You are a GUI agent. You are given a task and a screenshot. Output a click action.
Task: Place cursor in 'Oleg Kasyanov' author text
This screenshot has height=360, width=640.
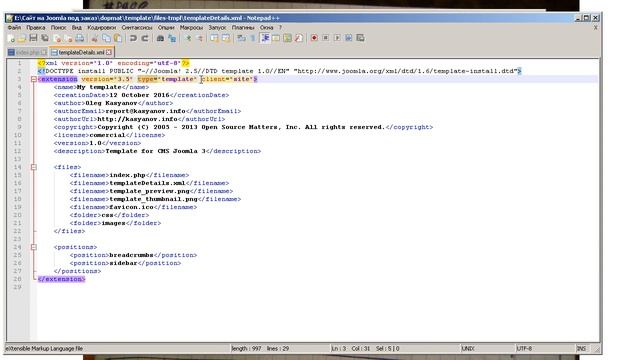111,103
